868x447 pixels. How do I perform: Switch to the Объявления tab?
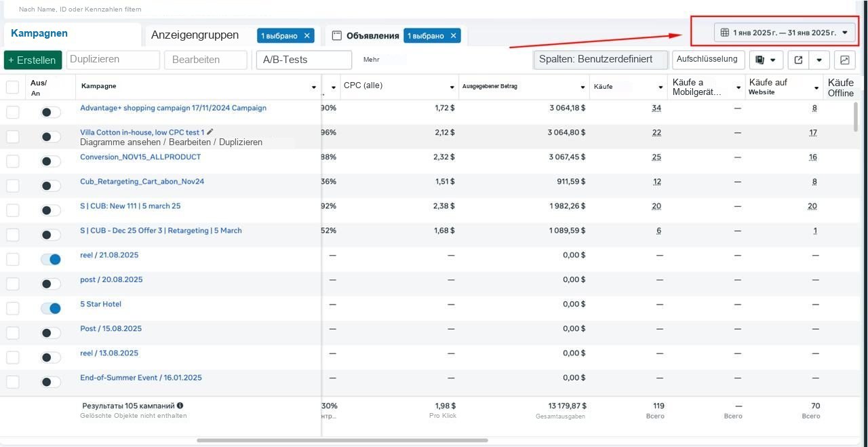pyautogui.click(x=372, y=36)
